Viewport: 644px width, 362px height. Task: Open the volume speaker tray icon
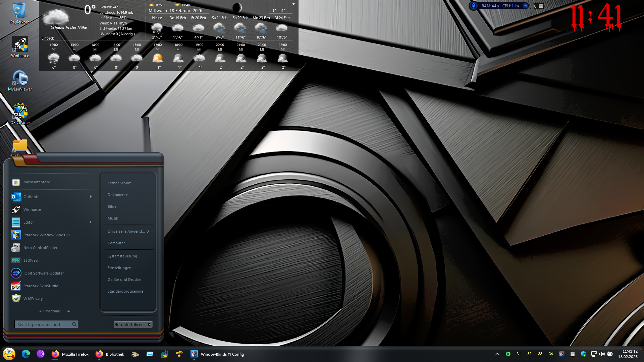point(602,354)
